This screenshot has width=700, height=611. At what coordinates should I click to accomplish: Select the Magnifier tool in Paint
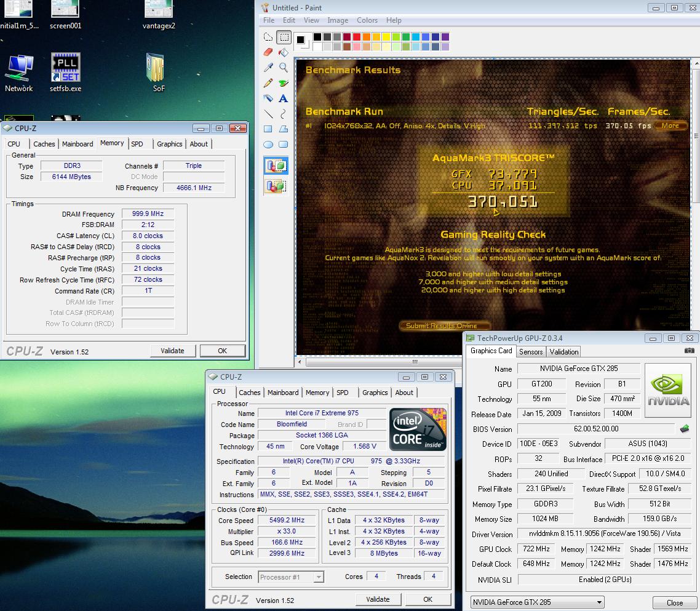click(284, 68)
